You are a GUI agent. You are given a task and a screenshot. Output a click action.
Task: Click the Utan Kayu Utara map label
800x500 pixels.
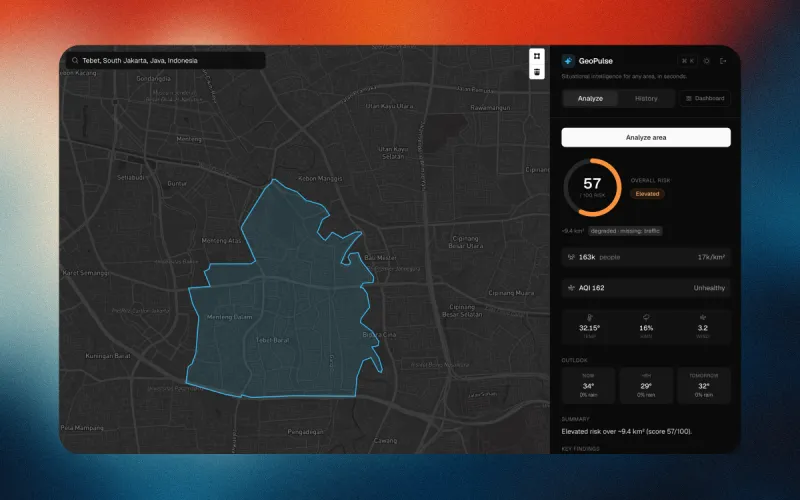tap(390, 106)
